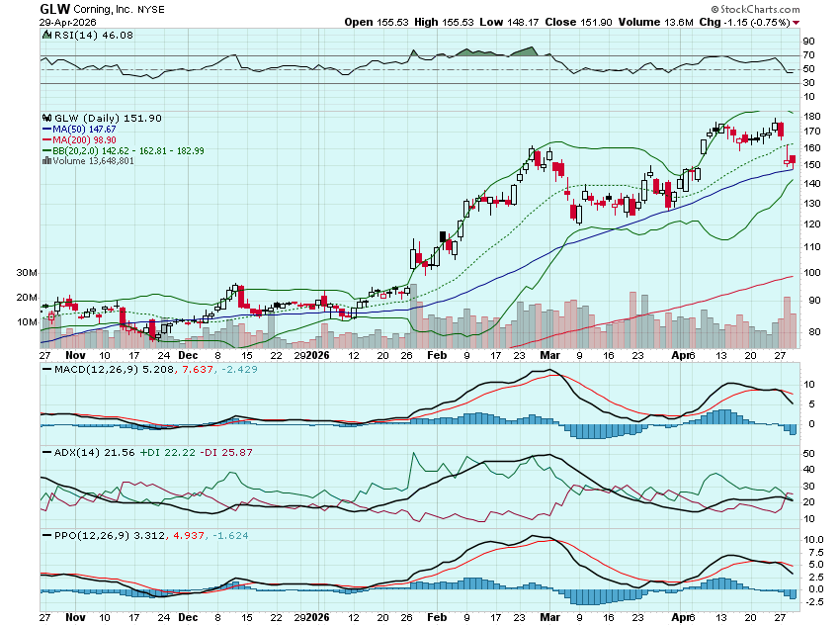Click the RSI(14) legend marker icon
The height and width of the screenshot is (626, 840).
45,35
